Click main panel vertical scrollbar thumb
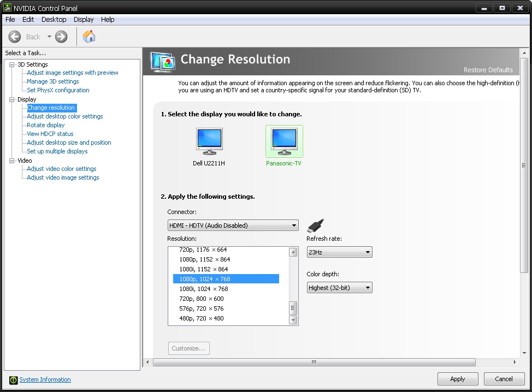 [524, 165]
